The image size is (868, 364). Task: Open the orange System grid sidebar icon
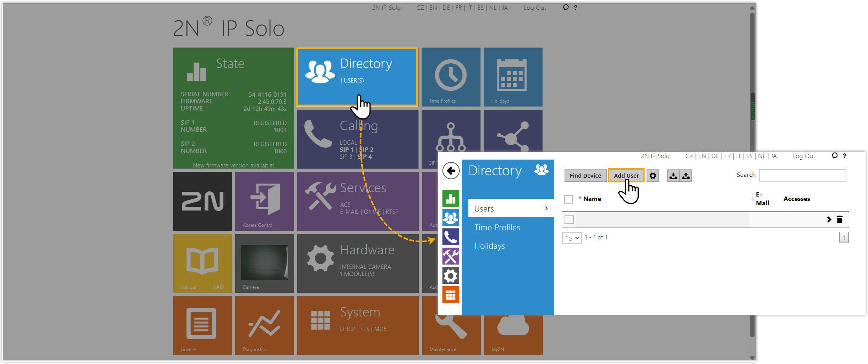(451, 295)
